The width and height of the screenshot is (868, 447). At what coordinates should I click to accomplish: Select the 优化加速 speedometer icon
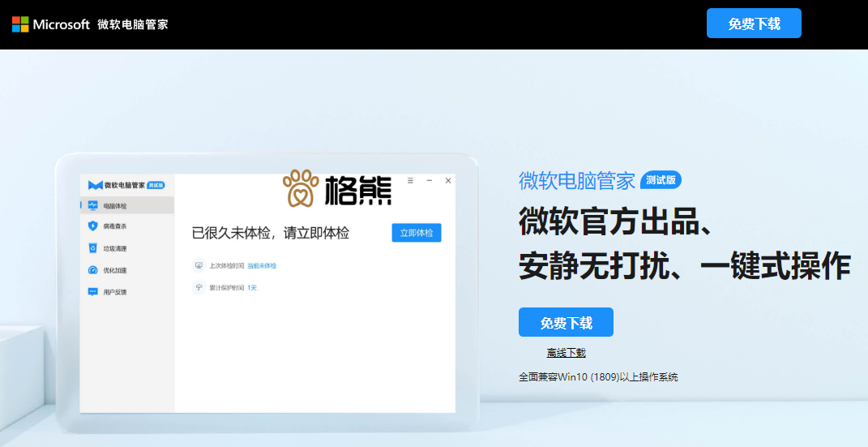click(x=92, y=270)
